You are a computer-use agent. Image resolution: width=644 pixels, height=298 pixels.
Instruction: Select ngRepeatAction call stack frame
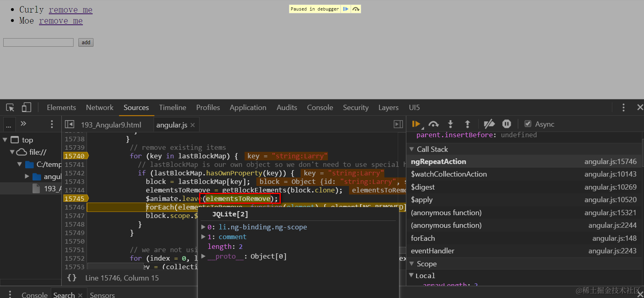(x=524, y=162)
